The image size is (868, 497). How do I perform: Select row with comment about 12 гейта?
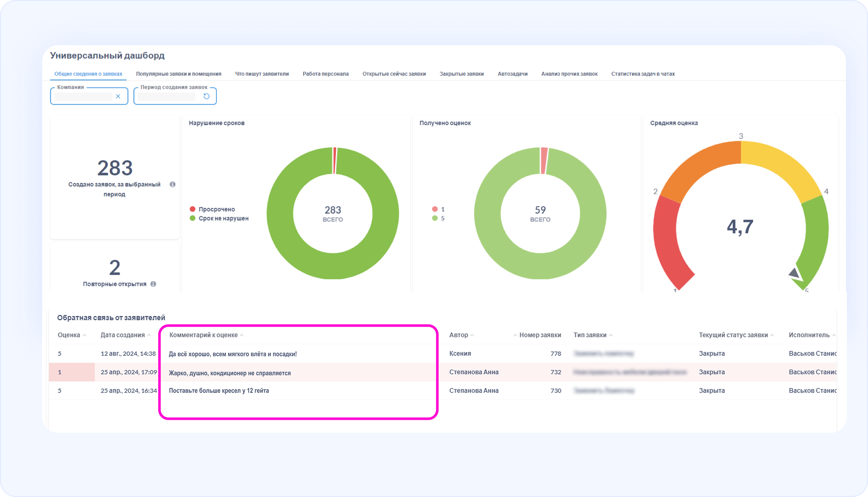click(x=219, y=391)
